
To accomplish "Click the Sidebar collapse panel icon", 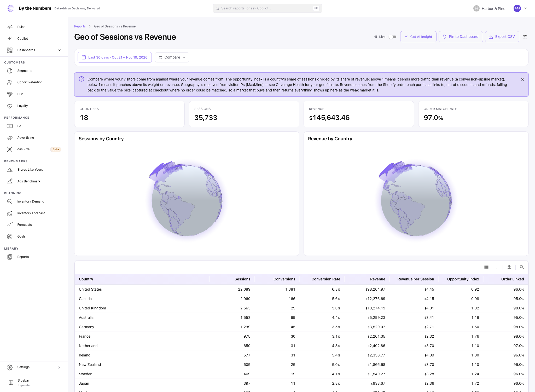I will pos(11,383).
